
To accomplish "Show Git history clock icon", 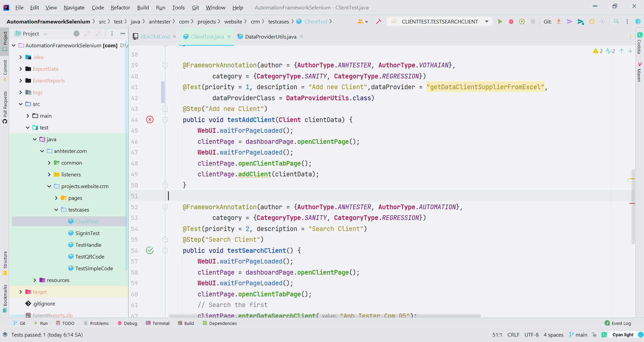I will click(x=592, y=21).
